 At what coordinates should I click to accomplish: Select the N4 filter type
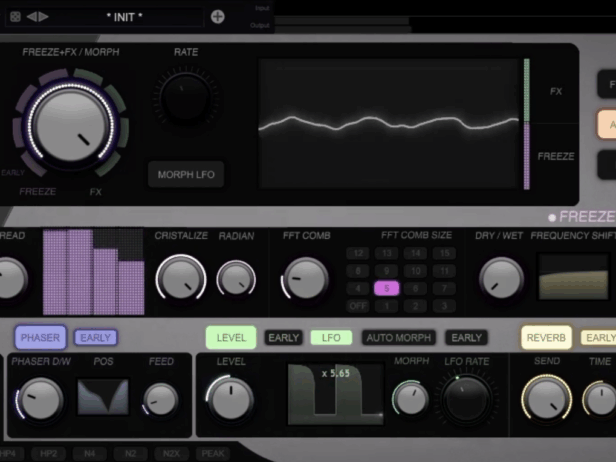point(90,454)
